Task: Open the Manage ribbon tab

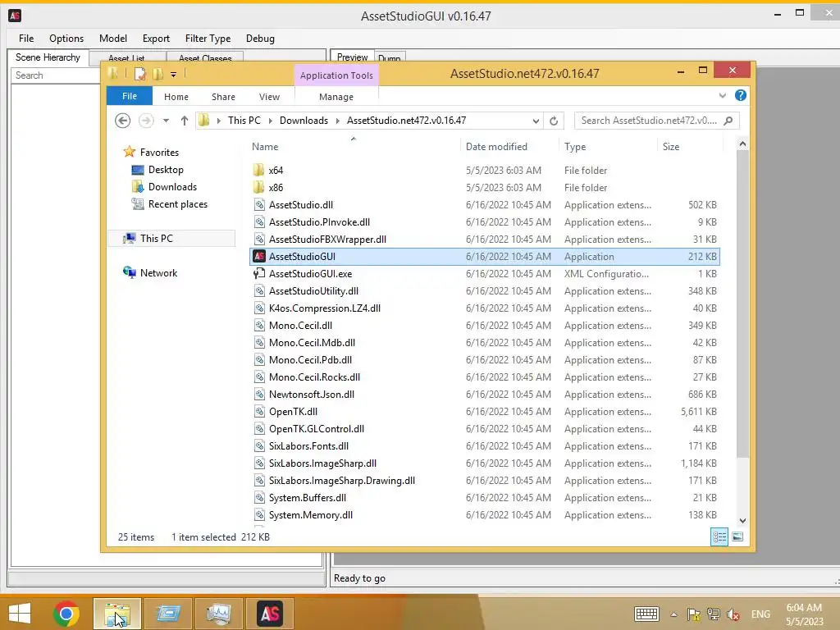Action: (336, 97)
